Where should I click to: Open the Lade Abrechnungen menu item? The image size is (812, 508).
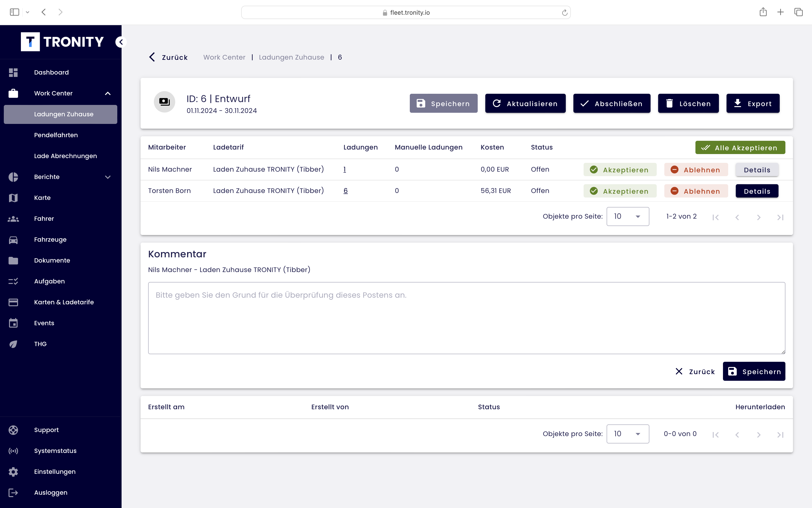click(x=65, y=156)
